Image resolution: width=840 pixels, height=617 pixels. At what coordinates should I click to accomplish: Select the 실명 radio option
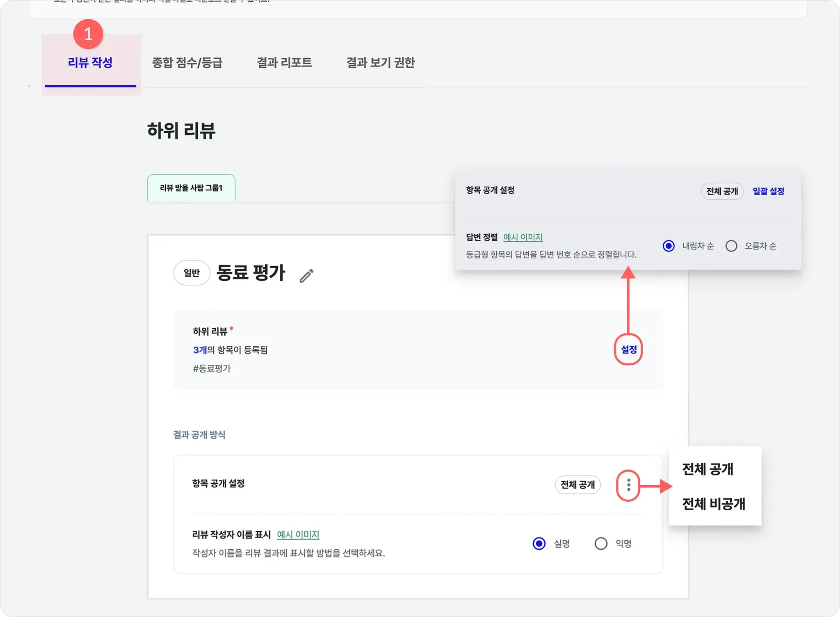(x=539, y=544)
